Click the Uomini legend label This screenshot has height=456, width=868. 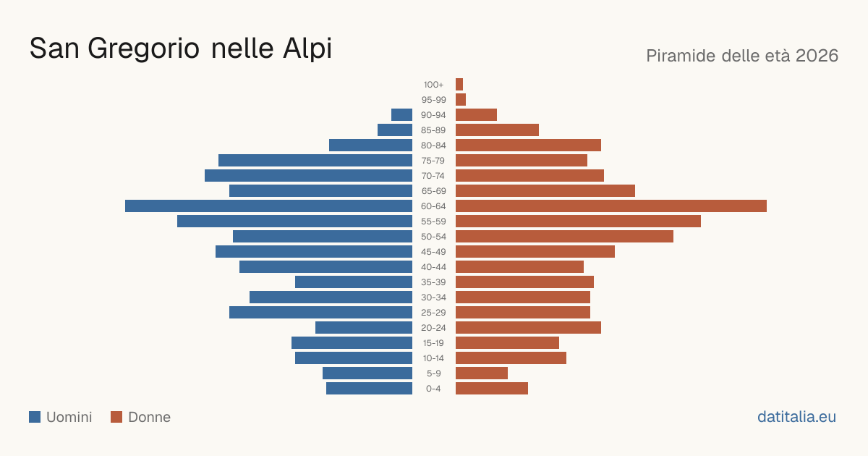(x=69, y=417)
